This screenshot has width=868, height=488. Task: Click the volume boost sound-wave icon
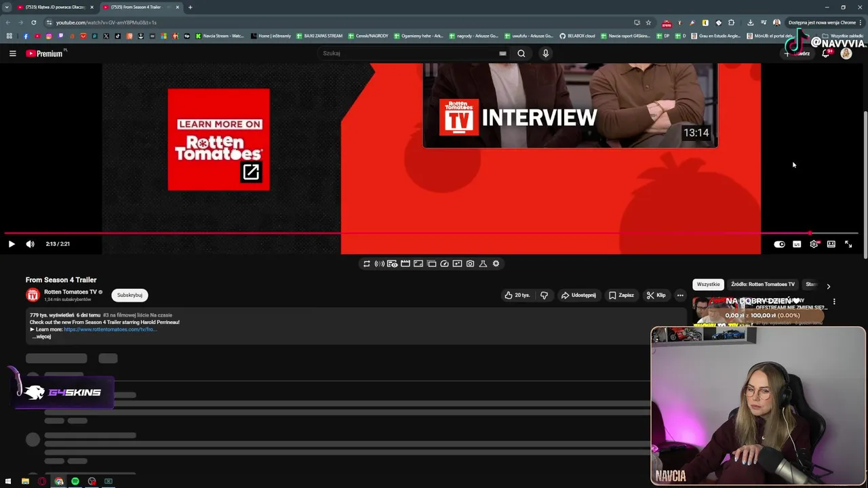click(380, 264)
